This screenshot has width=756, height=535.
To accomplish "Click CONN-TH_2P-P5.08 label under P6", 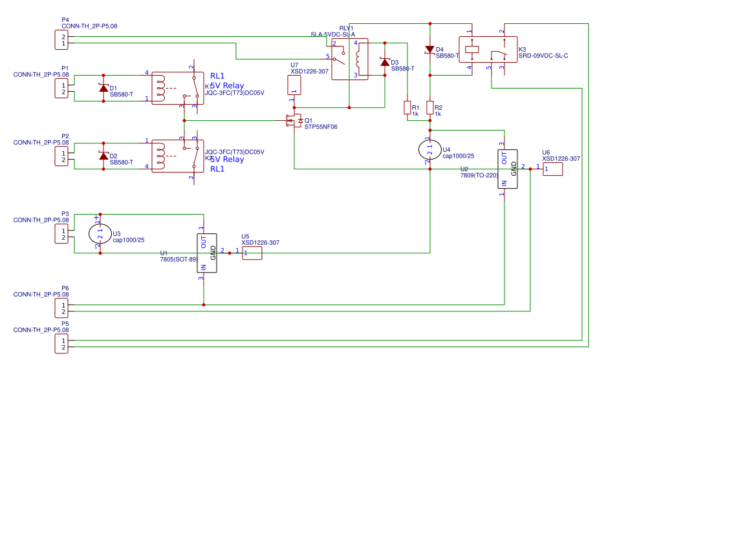I will [x=41, y=295].
